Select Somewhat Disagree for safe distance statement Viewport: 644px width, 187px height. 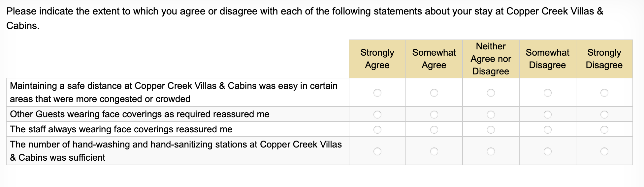(548, 93)
